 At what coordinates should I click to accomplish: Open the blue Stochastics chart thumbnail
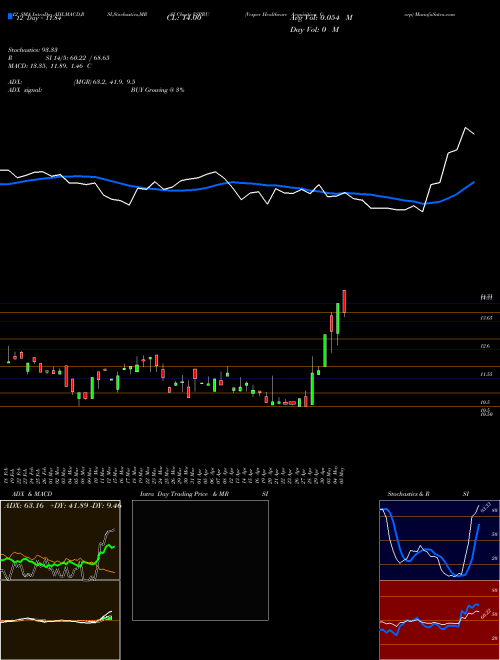point(439,540)
